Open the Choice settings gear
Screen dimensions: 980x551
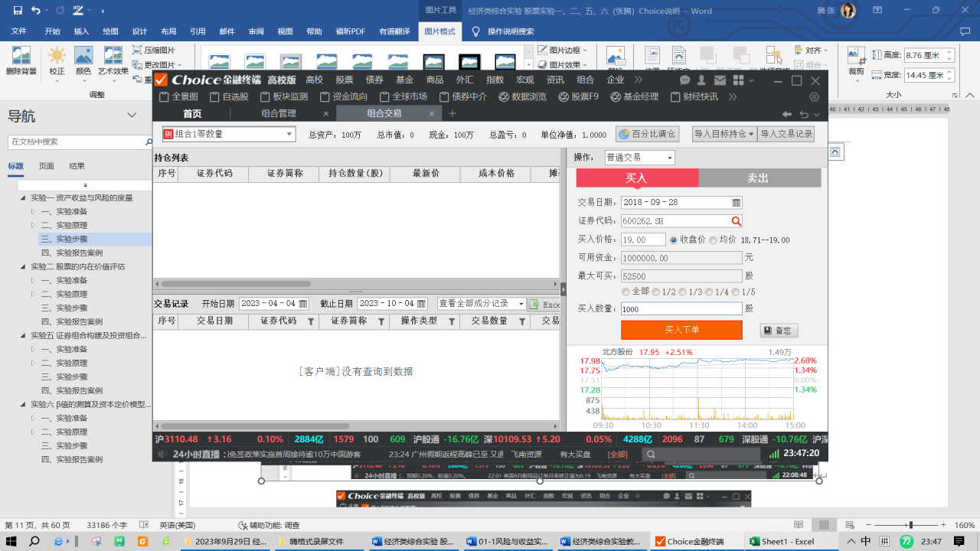[814, 97]
